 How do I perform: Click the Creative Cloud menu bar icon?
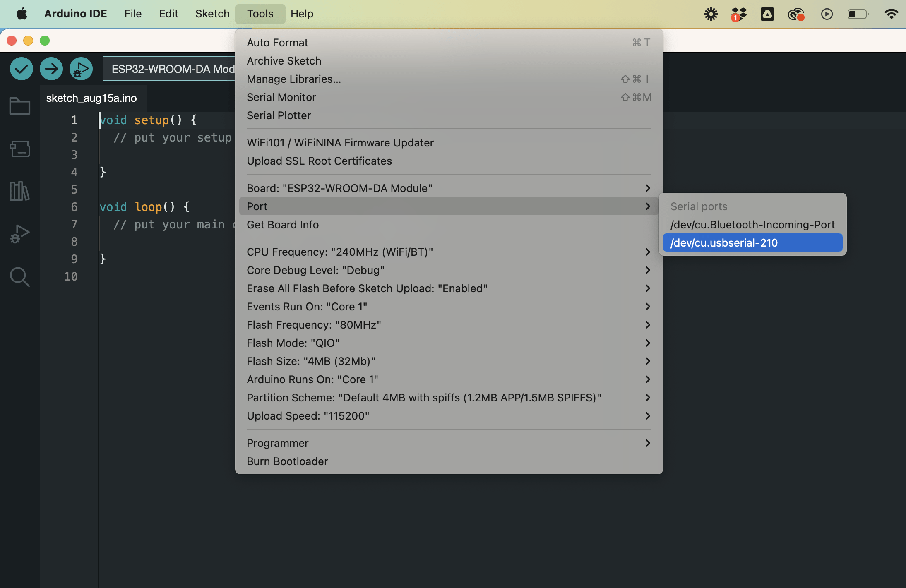(x=796, y=14)
